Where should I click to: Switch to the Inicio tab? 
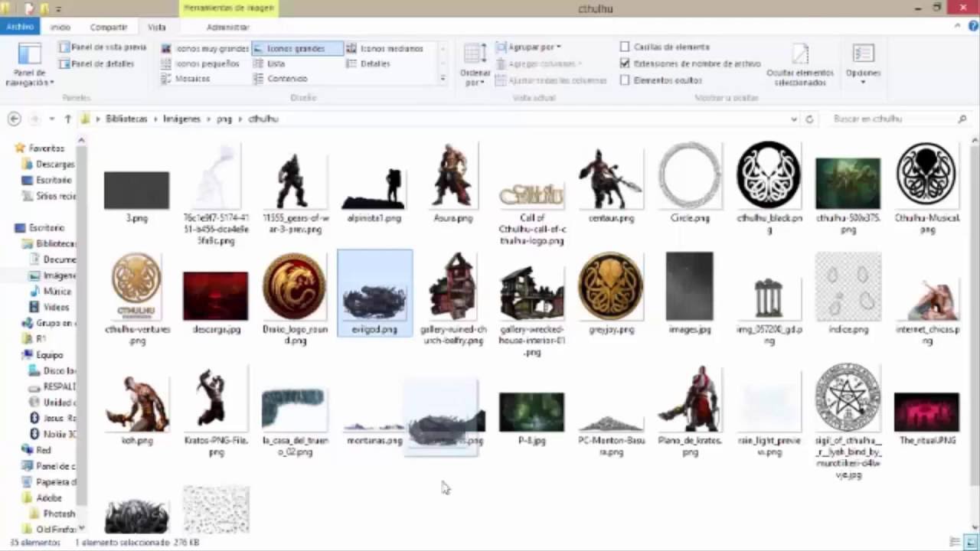tap(60, 27)
